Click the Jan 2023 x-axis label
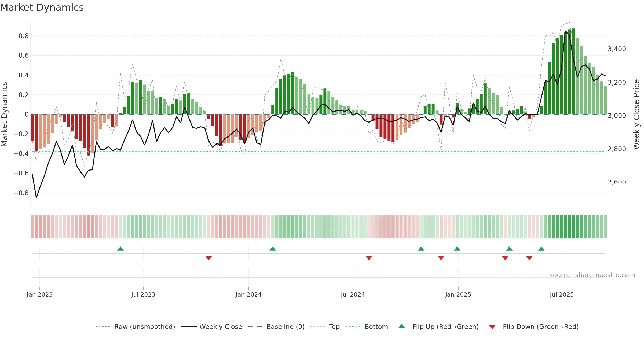644x362 pixels. (40, 294)
